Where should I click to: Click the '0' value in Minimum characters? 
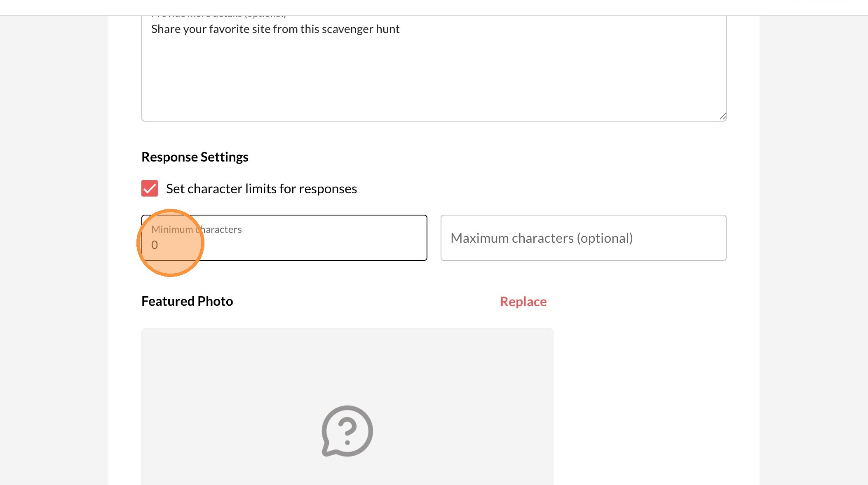coord(155,245)
